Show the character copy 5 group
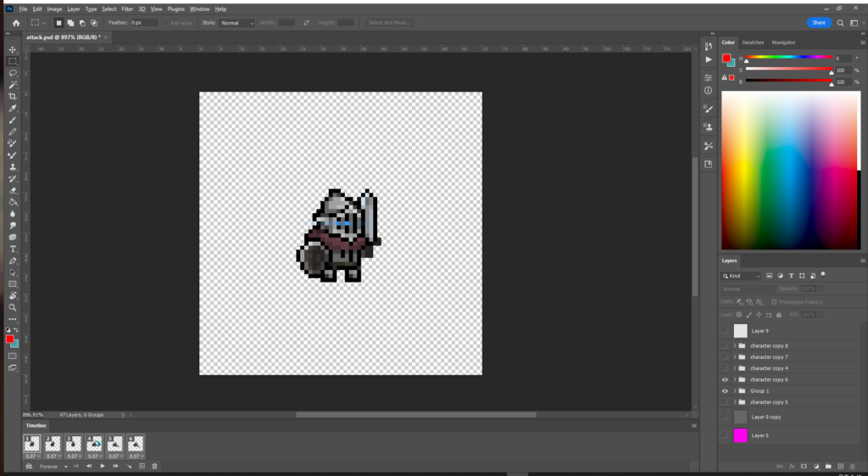Screen dimensions: 868x476 pyautogui.click(x=725, y=401)
